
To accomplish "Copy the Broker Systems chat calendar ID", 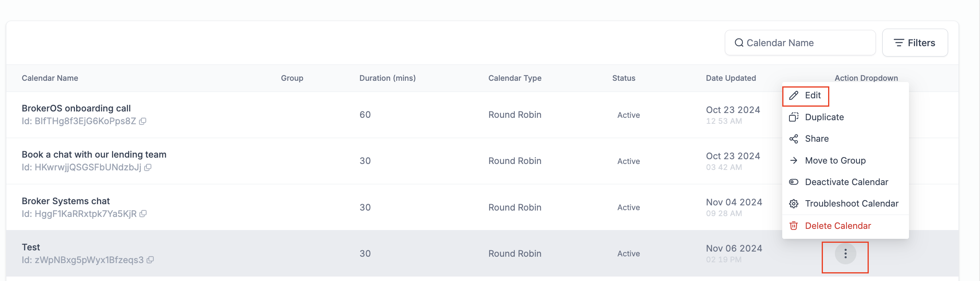I will [143, 214].
